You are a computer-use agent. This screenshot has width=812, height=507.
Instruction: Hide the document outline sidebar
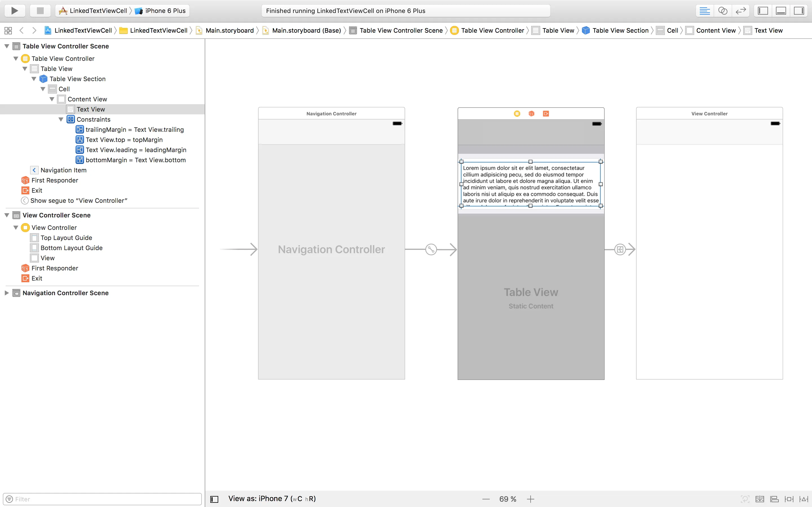[x=214, y=499]
